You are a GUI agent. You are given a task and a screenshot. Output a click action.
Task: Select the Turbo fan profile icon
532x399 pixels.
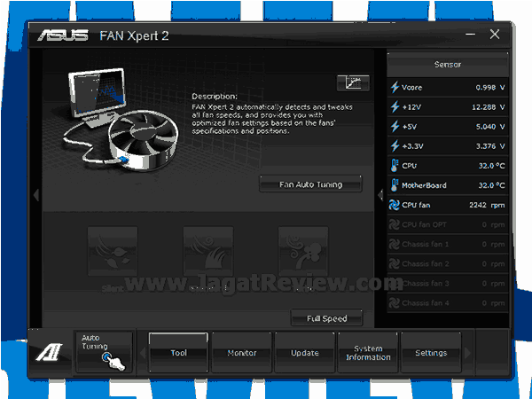[303, 252]
